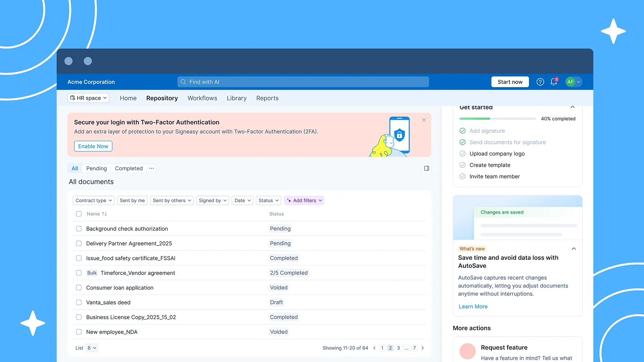Open the AutoSave Learn More link
This screenshot has width=644, height=362.
point(473,306)
